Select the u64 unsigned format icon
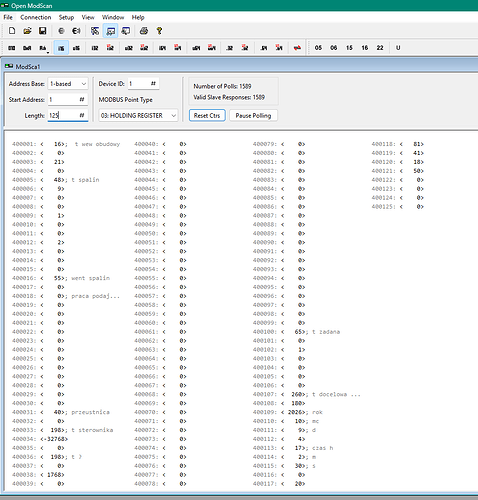The height and width of the screenshot is (500, 478). coord(196,48)
